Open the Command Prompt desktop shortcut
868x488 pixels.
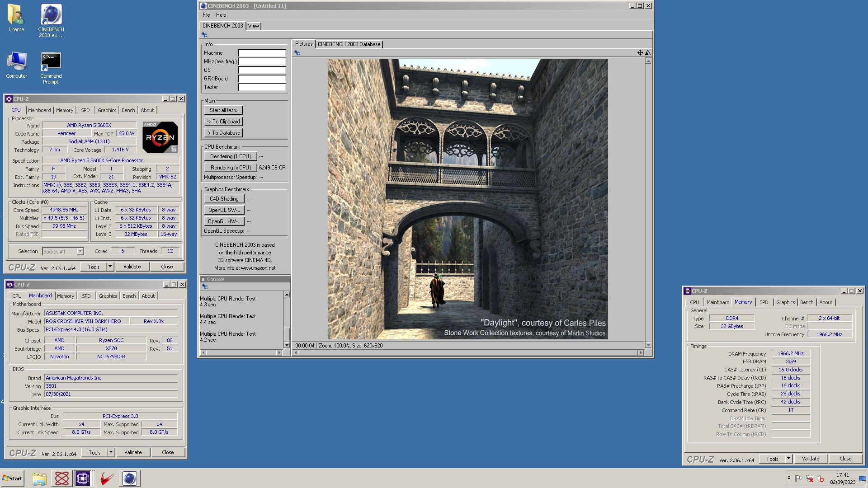(51, 68)
